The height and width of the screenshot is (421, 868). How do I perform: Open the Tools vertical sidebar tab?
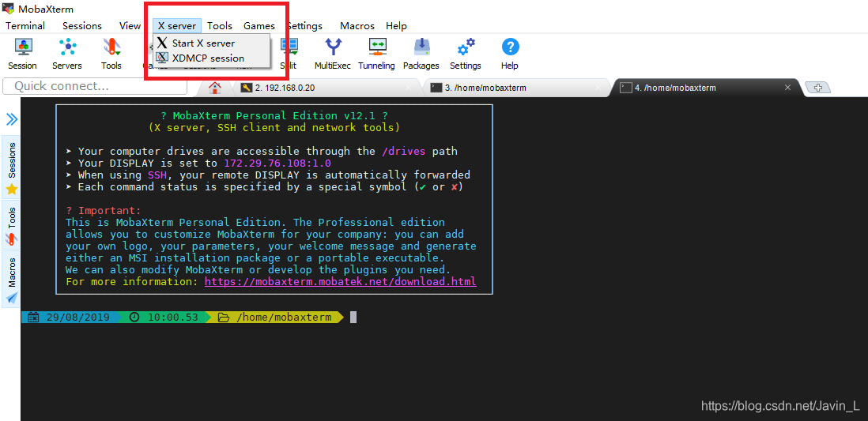tap(12, 226)
